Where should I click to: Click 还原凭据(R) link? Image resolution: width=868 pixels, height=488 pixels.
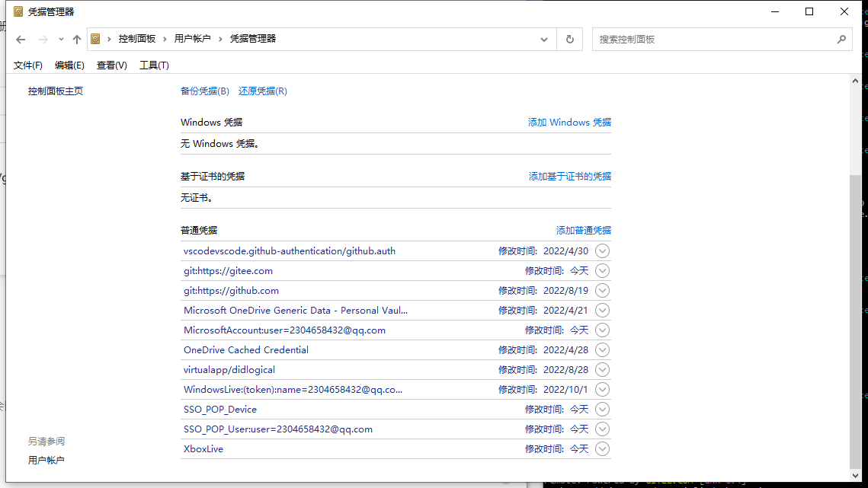(x=262, y=91)
